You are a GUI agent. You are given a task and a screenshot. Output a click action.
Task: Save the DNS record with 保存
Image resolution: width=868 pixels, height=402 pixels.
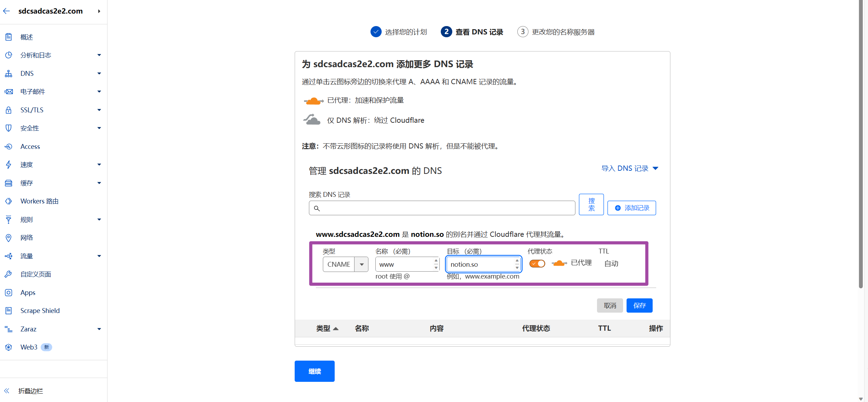[639, 305]
